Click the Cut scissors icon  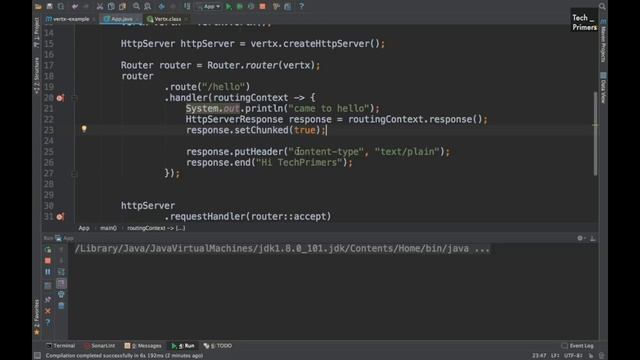(x=100, y=7)
